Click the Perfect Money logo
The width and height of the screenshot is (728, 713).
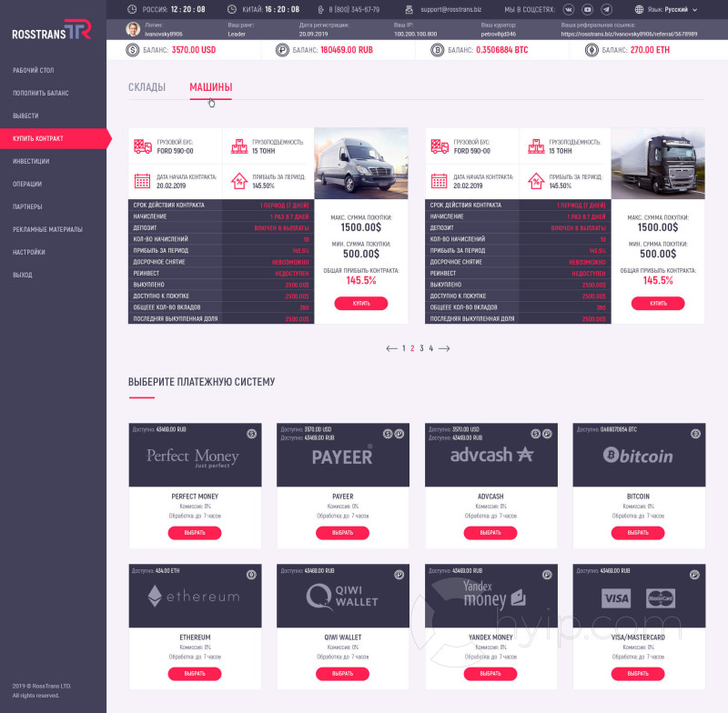[193, 457]
